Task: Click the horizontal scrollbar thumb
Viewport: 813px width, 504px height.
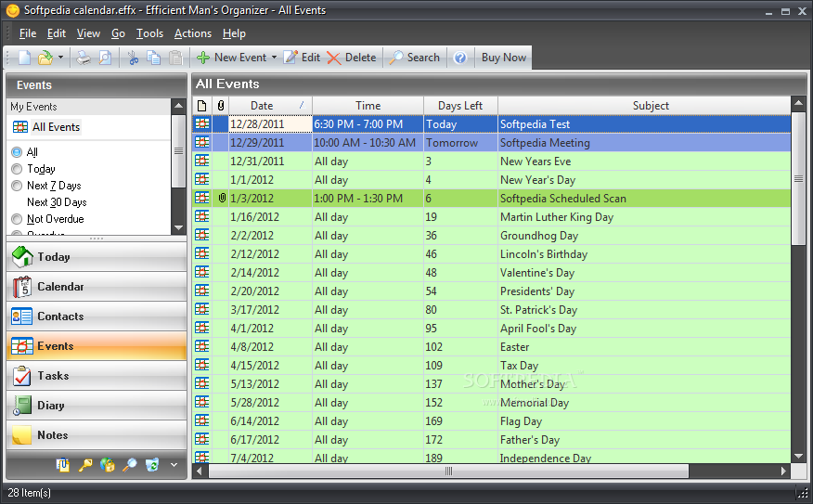Action: pos(448,471)
